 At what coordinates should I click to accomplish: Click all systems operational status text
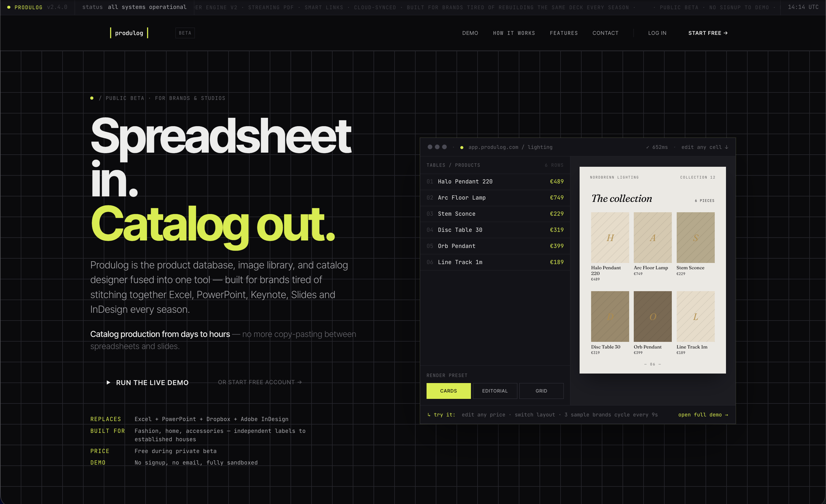[147, 7]
